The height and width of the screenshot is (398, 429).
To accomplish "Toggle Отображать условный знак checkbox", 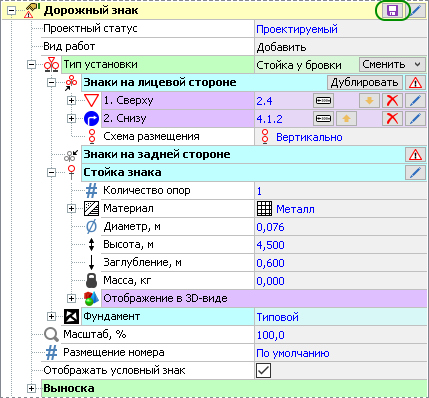I will [x=263, y=370].
